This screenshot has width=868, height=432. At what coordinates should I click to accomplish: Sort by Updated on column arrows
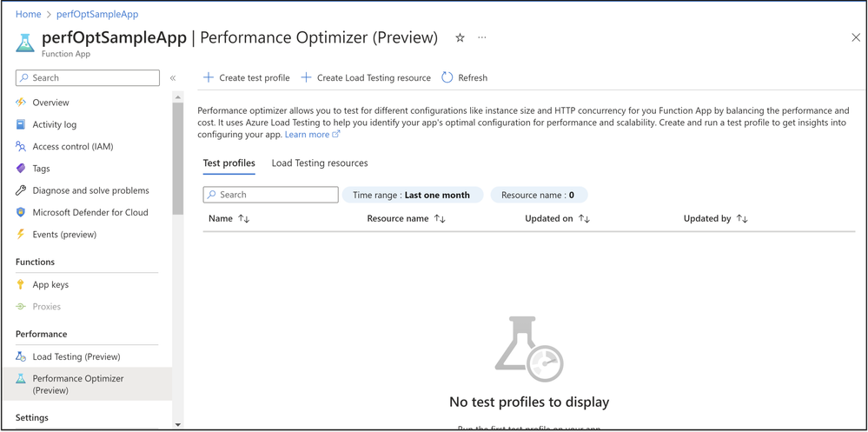pos(584,219)
